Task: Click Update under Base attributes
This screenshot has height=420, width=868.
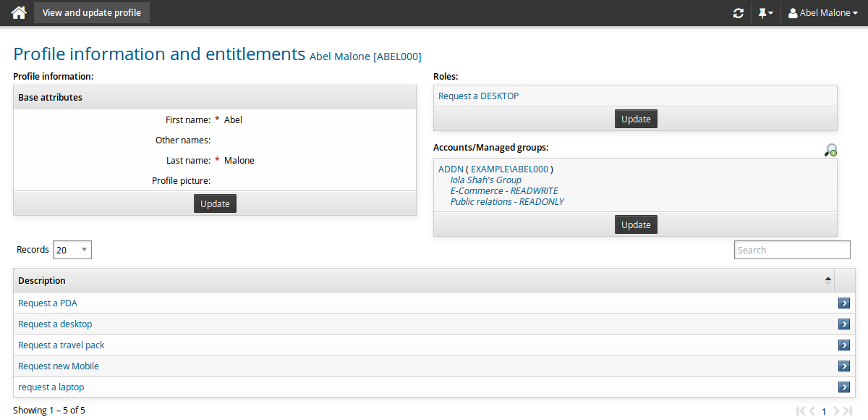Action: point(215,203)
